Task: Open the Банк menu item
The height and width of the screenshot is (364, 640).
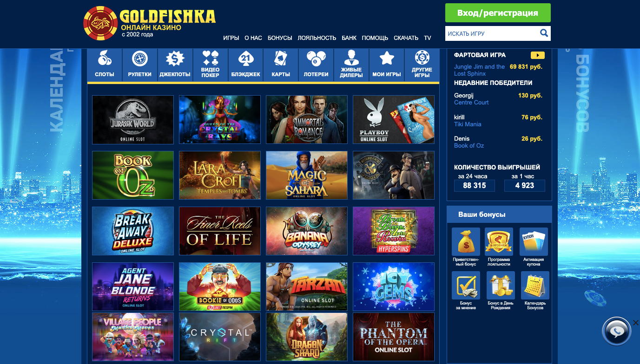Action: [349, 38]
